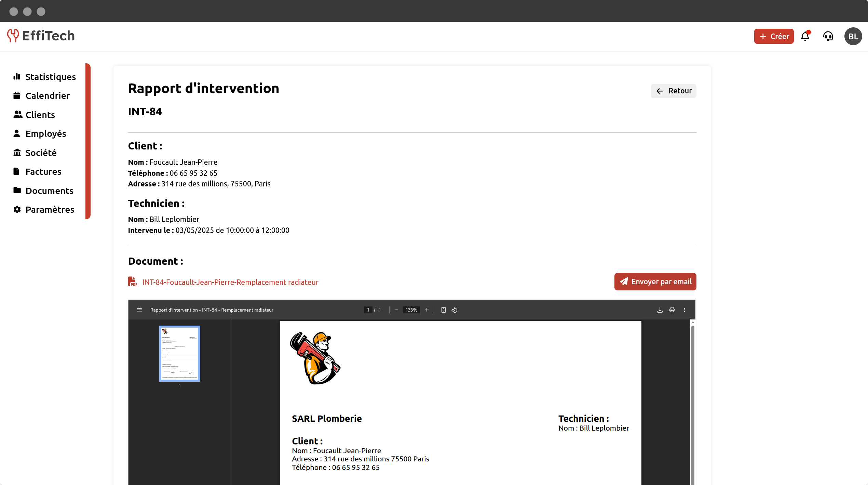Image resolution: width=868 pixels, height=485 pixels.
Task: Zoom out the PDF with minus icon
Action: pos(396,310)
